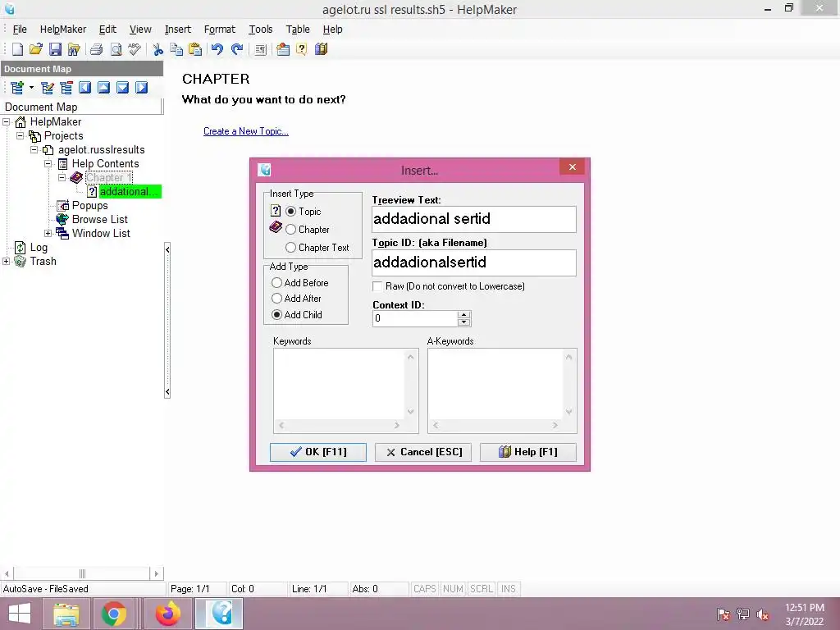
Task: Move item right in Document Map
Action: click(141, 87)
